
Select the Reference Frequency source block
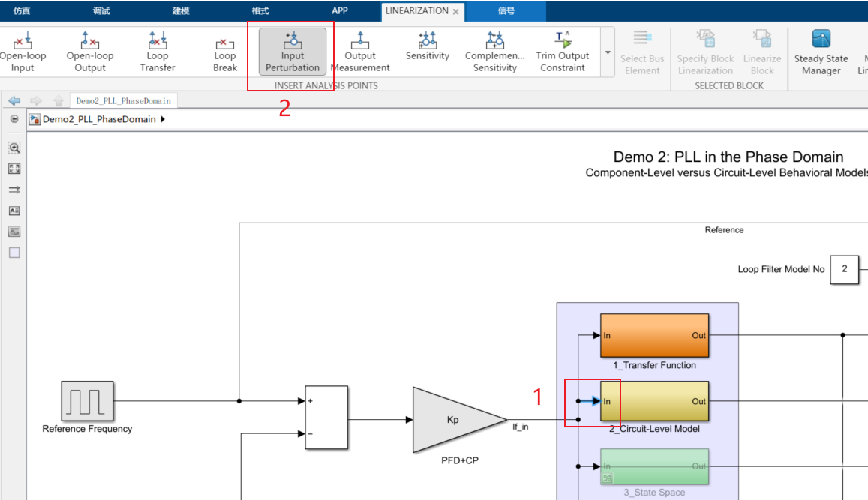click(86, 403)
